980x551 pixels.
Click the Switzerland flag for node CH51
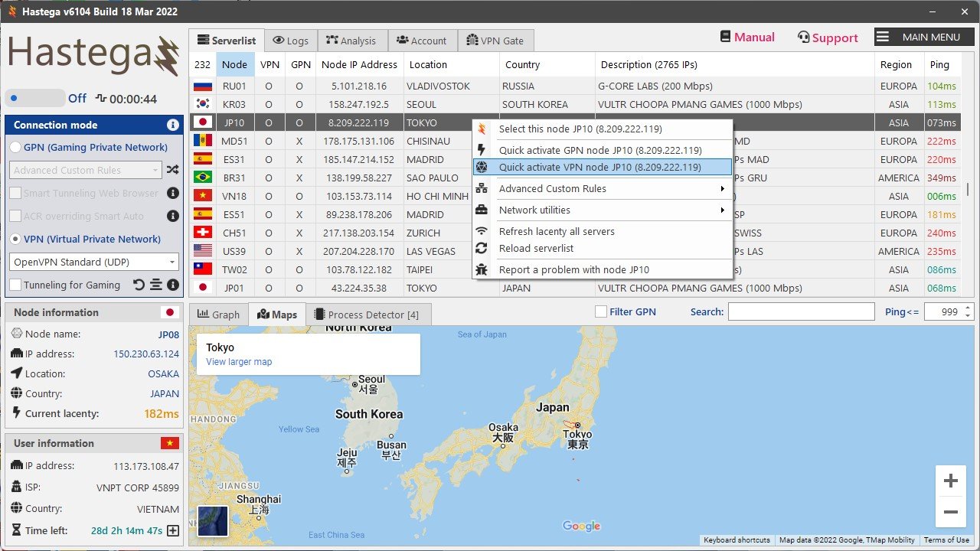pos(203,233)
